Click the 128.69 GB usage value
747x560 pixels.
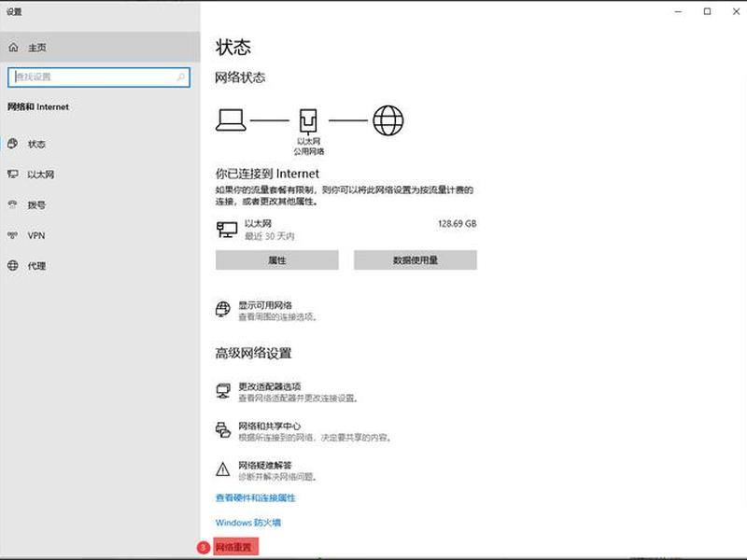coord(457,223)
